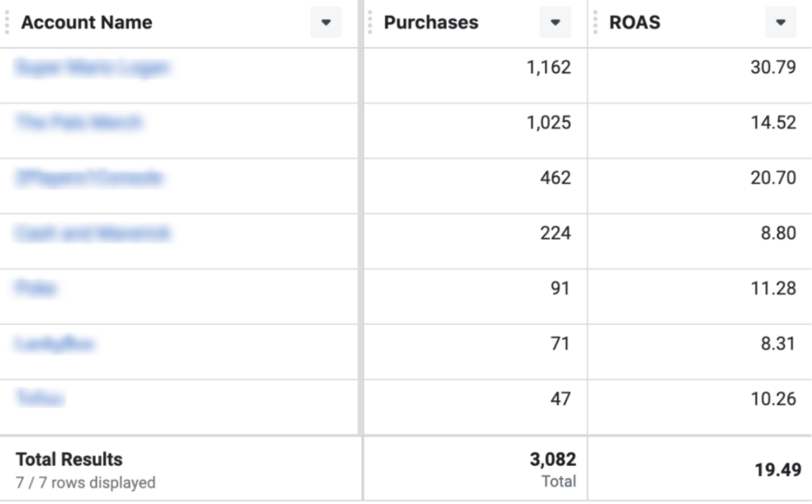812x504 pixels.
Task: Open the account with 462 purchases
Action: (89, 178)
